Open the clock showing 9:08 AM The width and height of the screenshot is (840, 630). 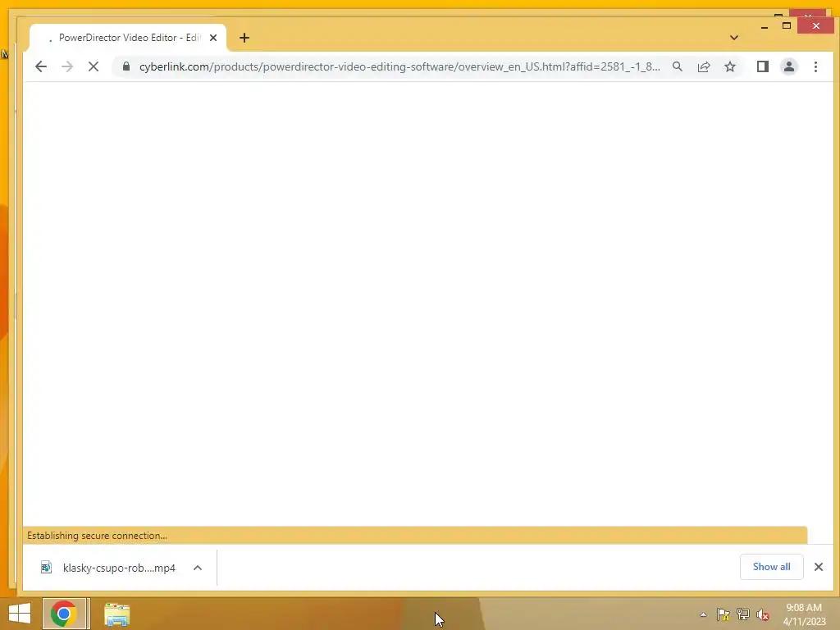point(804,614)
